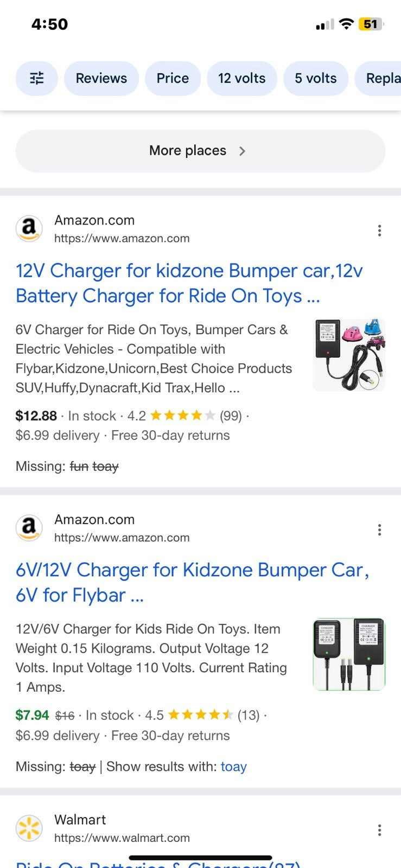This screenshot has height=868, width=401.
Task: Expand the More places section
Action: click(200, 151)
